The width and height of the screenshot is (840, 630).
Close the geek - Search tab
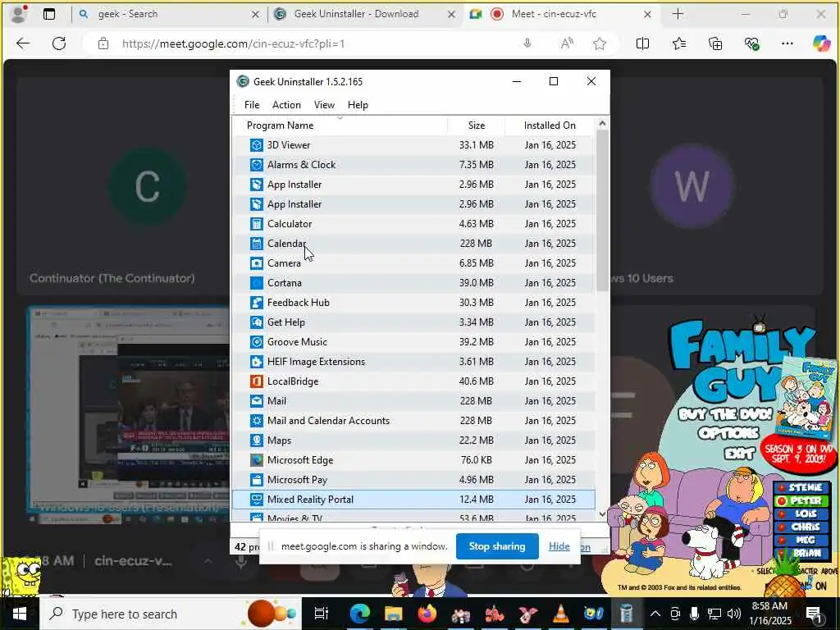(x=256, y=15)
